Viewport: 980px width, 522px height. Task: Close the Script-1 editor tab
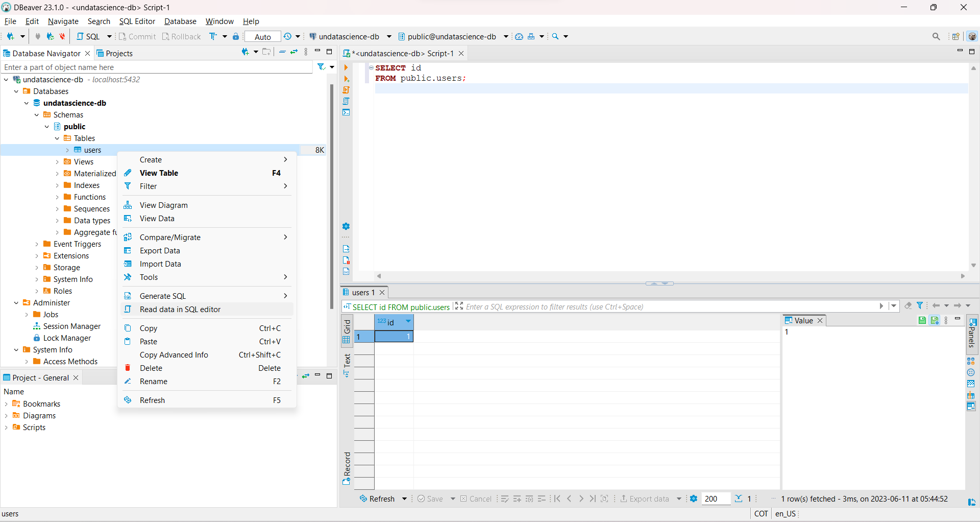(x=461, y=53)
